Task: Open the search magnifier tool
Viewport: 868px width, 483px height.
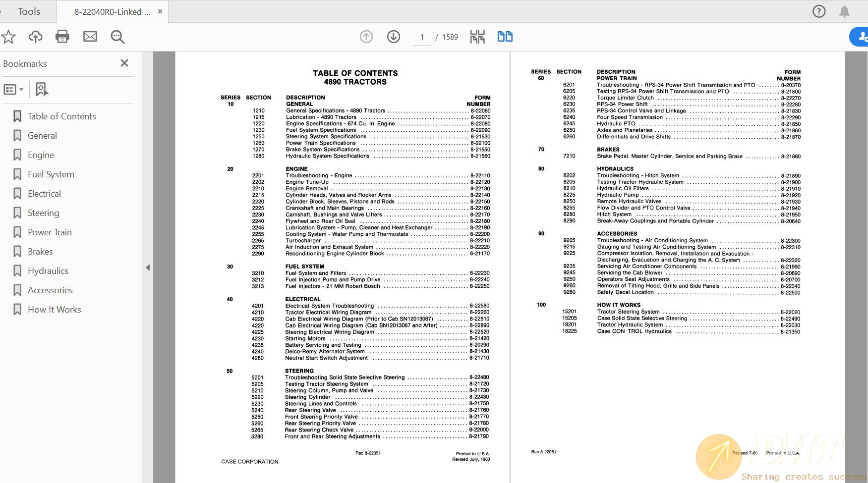Action: (117, 36)
